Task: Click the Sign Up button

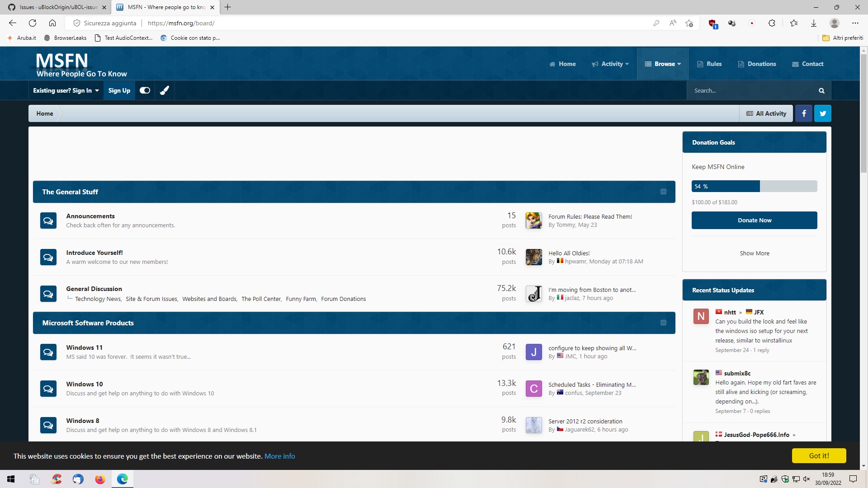Action: pyautogui.click(x=119, y=90)
